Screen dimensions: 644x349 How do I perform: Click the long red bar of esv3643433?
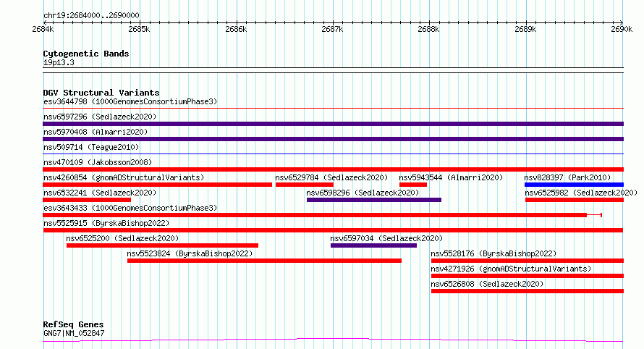[x=315, y=215]
